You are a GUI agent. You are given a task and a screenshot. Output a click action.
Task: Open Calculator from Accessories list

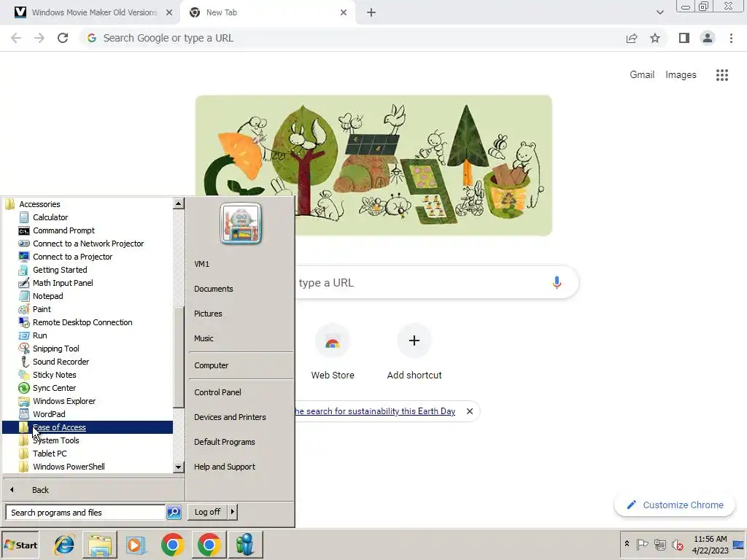pos(50,217)
